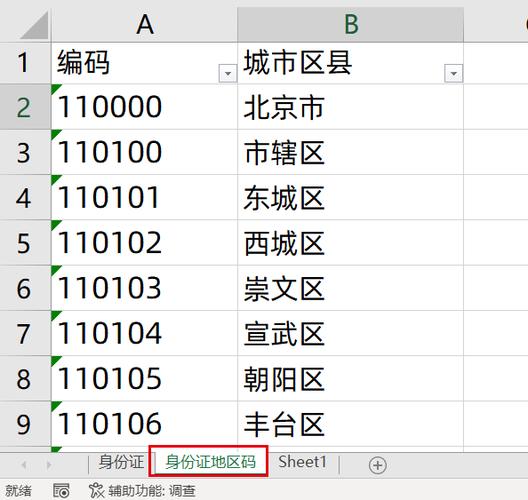Select cell containing 110105
This screenshot has height=500, width=528.
144,378
